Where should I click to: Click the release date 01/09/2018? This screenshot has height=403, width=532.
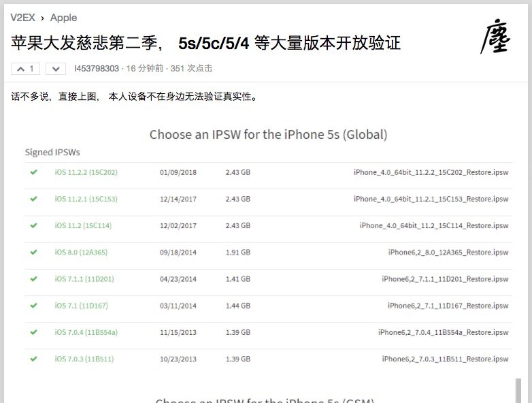tap(178, 172)
